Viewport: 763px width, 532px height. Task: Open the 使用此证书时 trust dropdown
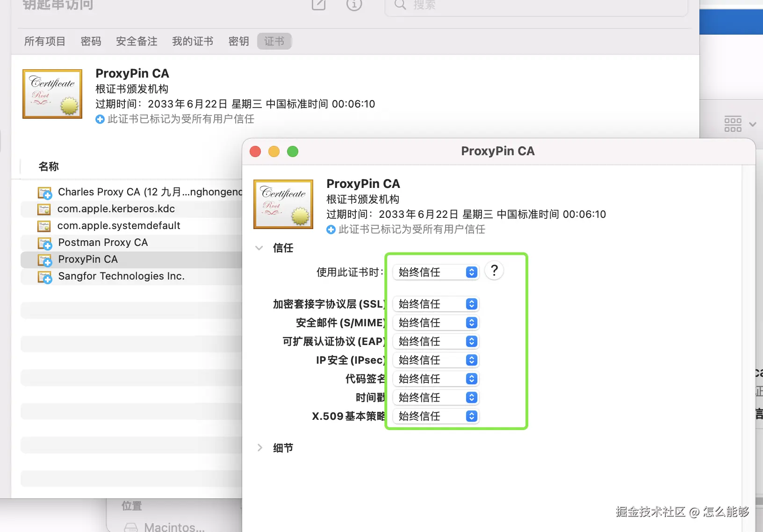click(436, 272)
